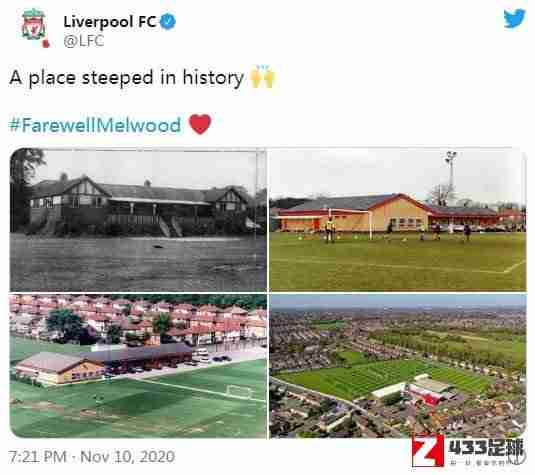Click the raised hands emoji

[262, 77]
